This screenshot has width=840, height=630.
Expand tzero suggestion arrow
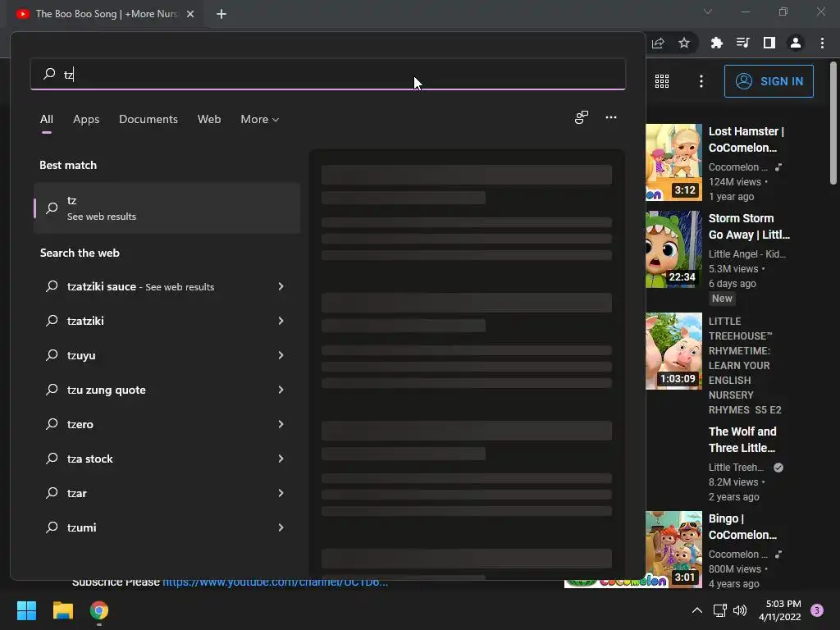pyautogui.click(x=281, y=424)
